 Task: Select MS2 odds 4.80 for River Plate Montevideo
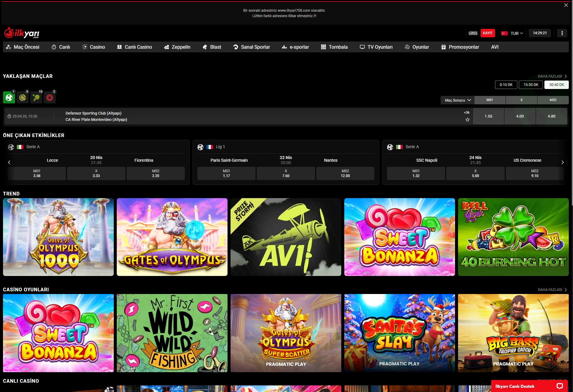point(552,116)
